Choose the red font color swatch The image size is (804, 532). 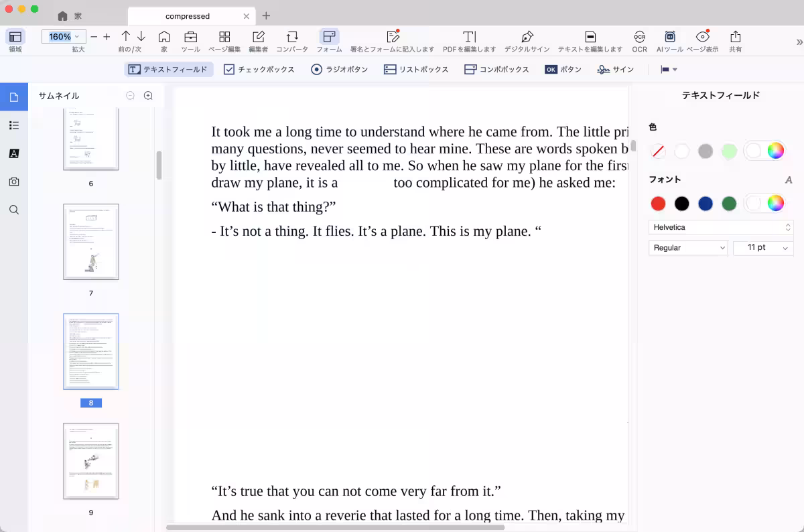click(658, 204)
